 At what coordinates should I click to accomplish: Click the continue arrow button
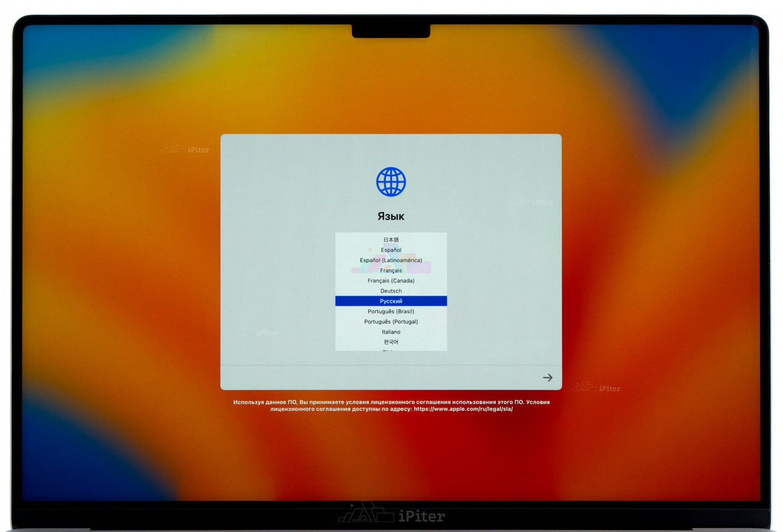[x=548, y=378]
